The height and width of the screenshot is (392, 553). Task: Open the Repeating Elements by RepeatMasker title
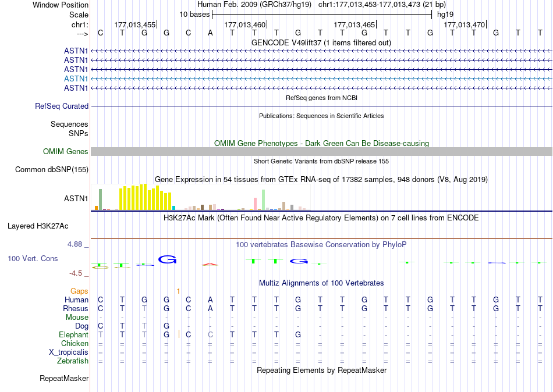click(321, 370)
